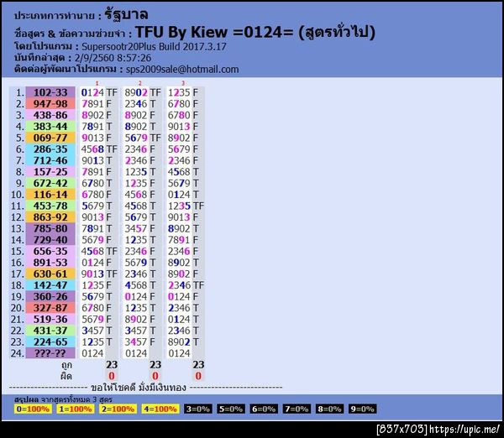This screenshot has width=504, height=438.
Task: Click the result 863-92 in row 12
Action: [x=50, y=217]
